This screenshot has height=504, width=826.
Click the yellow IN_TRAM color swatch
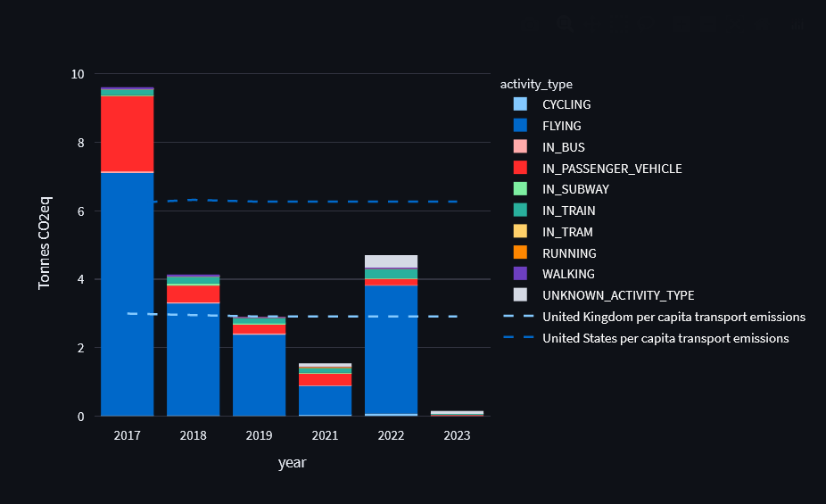click(x=521, y=232)
